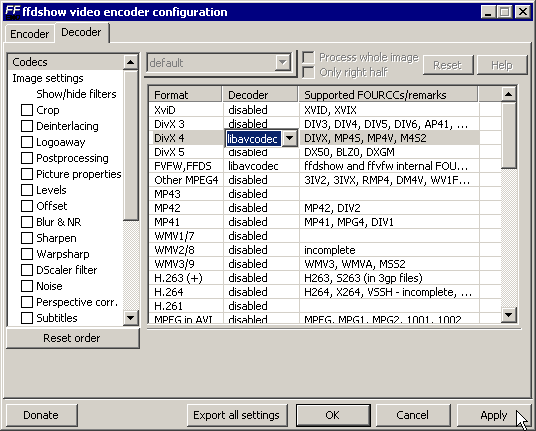Click the Reset order button
The height and width of the screenshot is (431, 536).
[72, 338]
